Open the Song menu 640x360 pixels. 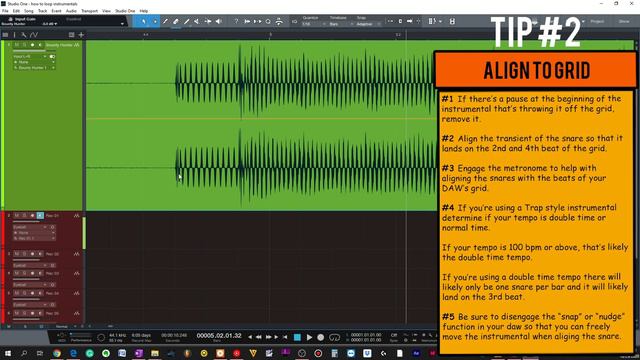pos(29,11)
